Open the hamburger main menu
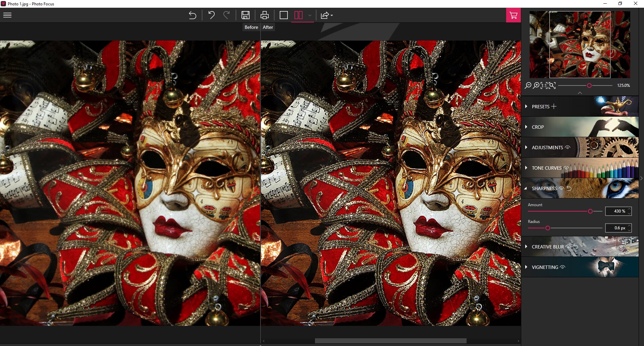644x346 pixels. (7, 15)
